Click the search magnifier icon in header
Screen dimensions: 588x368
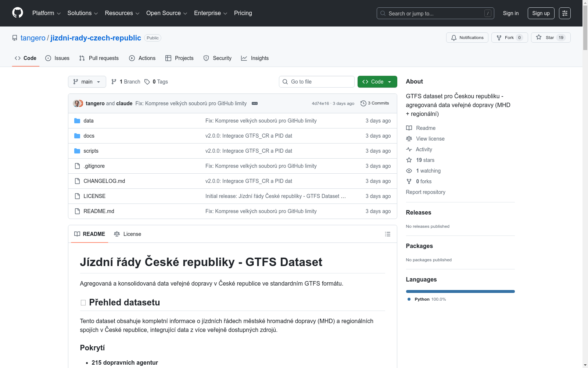(383, 13)
